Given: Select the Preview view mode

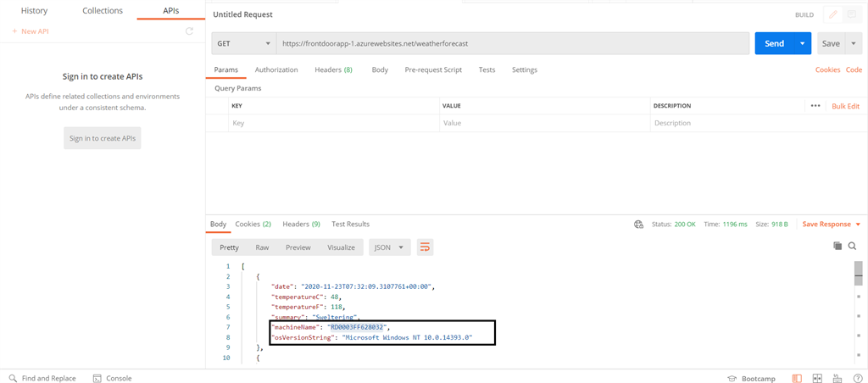Looking at the screenshot, I should pos(298,247).
